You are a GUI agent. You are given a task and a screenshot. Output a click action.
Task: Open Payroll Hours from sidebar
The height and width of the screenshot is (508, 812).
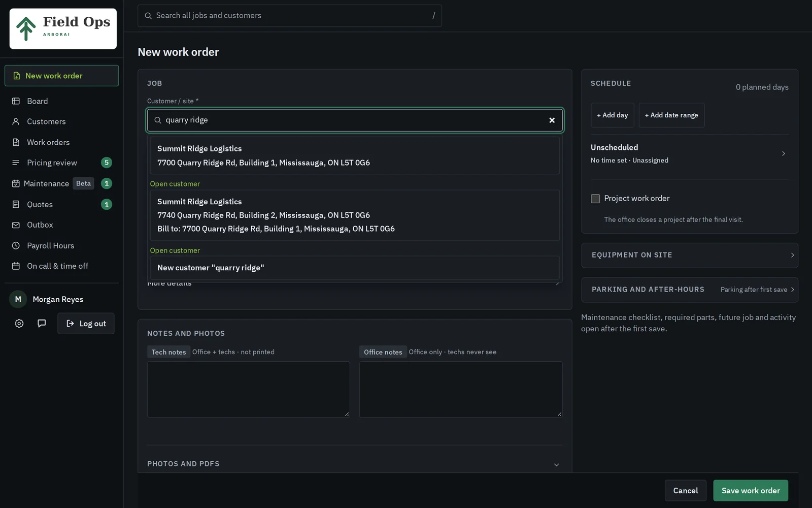(61, 245)
